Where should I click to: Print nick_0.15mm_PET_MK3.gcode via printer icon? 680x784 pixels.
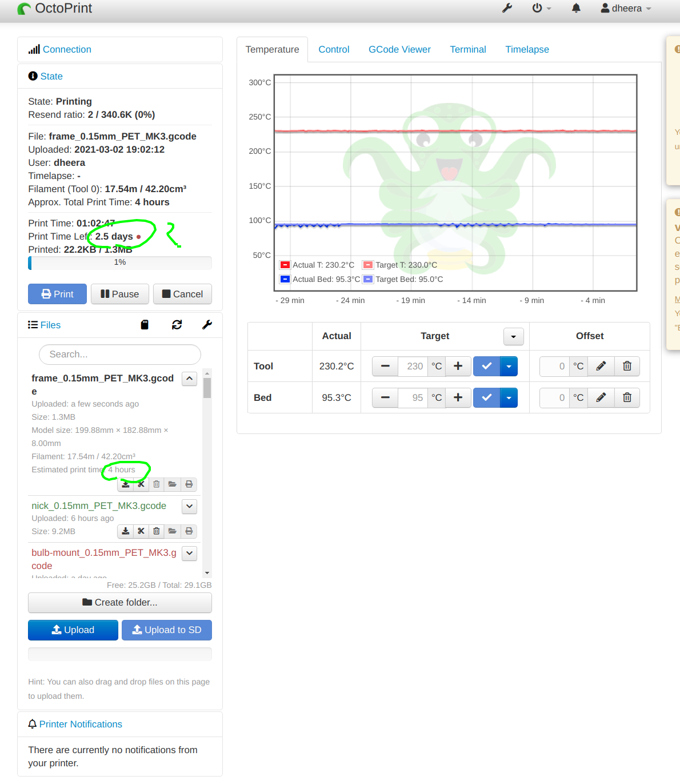click(x=189, y=531)
